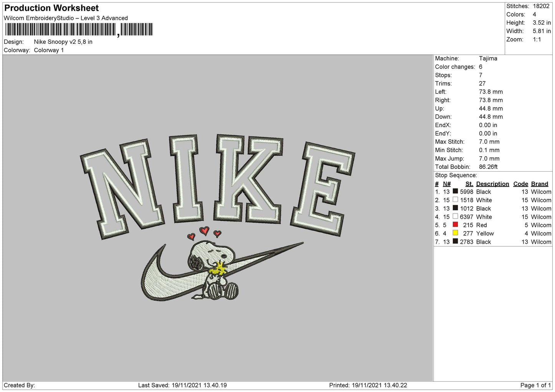Click the 'Code' column header
Screen dimensions: 555x392
tap(520, 184)
